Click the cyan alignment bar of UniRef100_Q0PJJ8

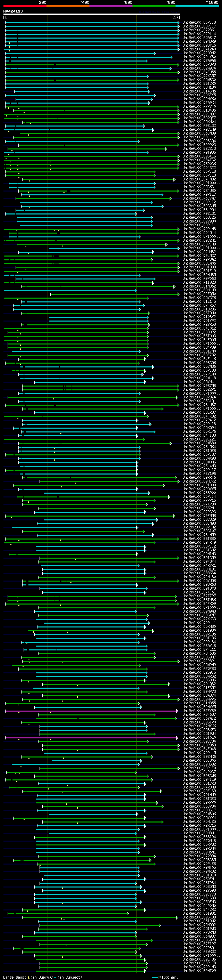pyautogui.click(x=92, y=23)
